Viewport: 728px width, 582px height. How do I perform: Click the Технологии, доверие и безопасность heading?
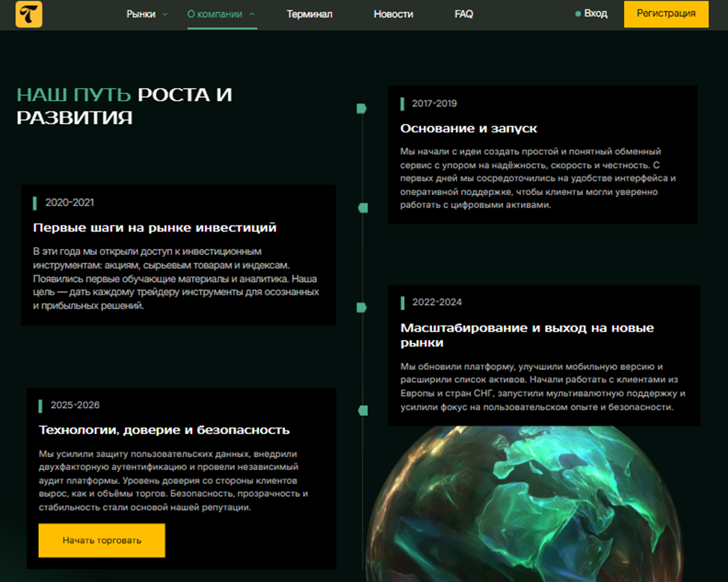click(x=164, y=430)
